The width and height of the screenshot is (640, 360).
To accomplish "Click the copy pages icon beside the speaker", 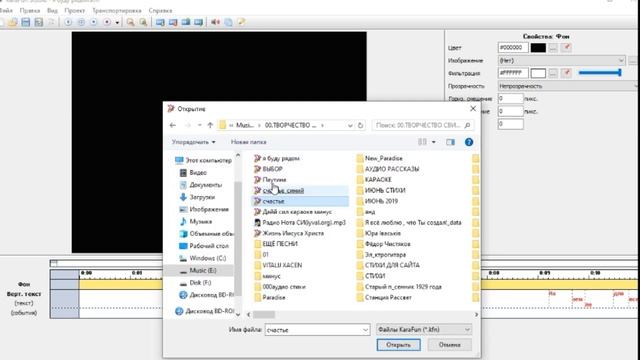I will click(228, 22).
